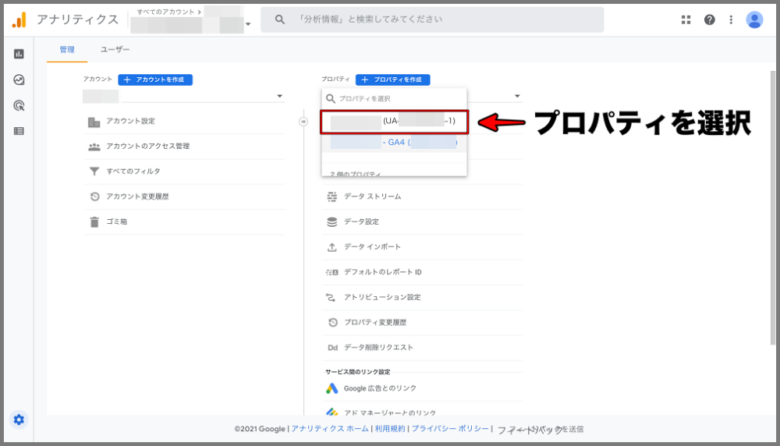Click the Google 広告 logo icon

(x=332, y=388)
